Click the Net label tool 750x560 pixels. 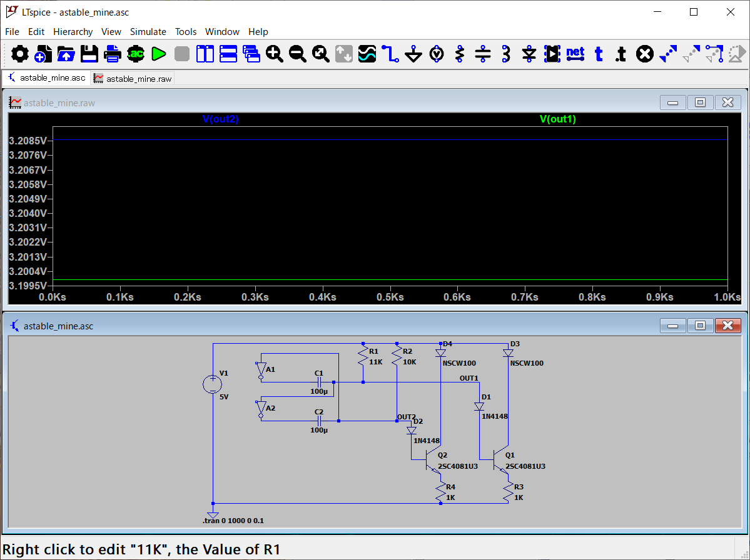[x=575, y=54]
